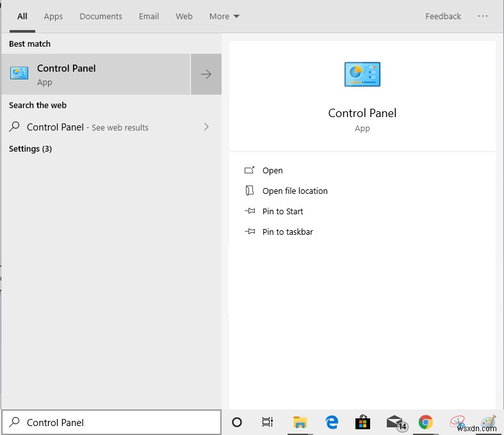Open Microsoft Store from the taskbar
Screen dimensions: 504x435
pyautogui.click(x=362, y=422)
